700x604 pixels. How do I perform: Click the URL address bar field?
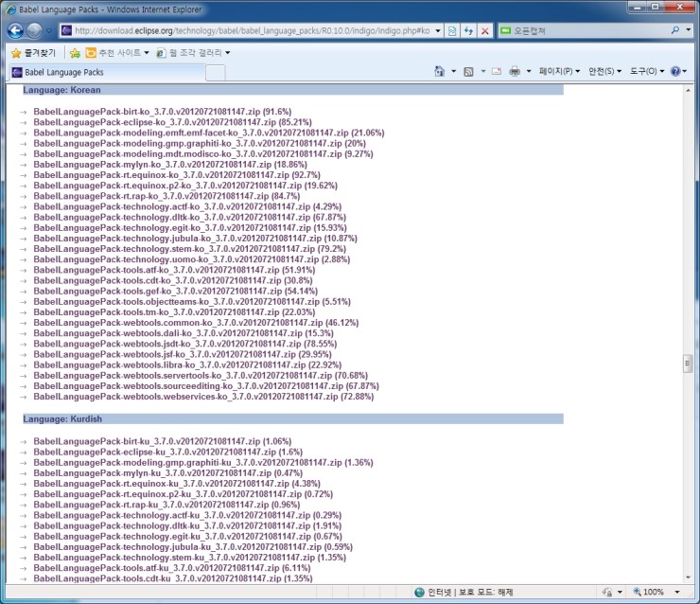(x=246, y=30)
